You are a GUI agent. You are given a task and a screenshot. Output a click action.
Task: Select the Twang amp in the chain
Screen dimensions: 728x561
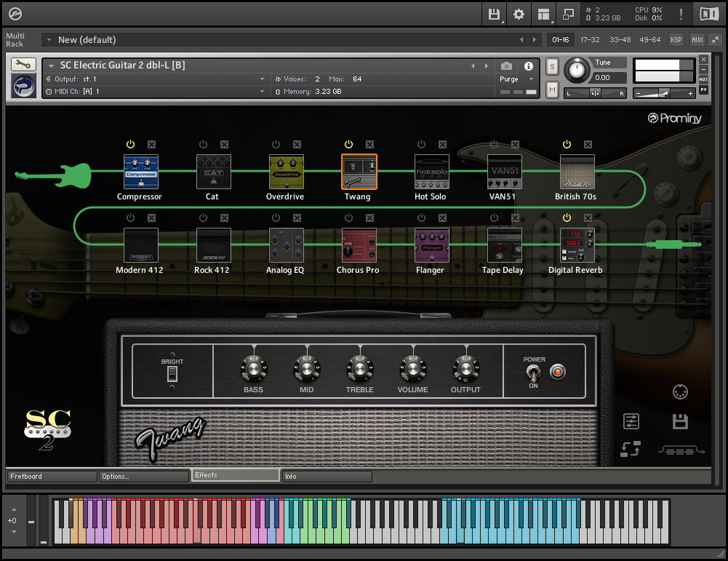click(x=359, y=172)
